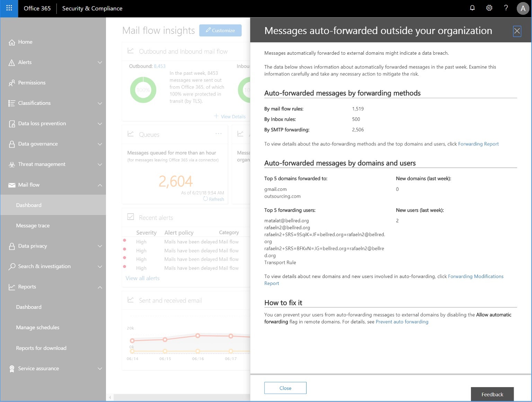Click the Close button at panel bottom
The image size is (532, 402).
point(285,388)
